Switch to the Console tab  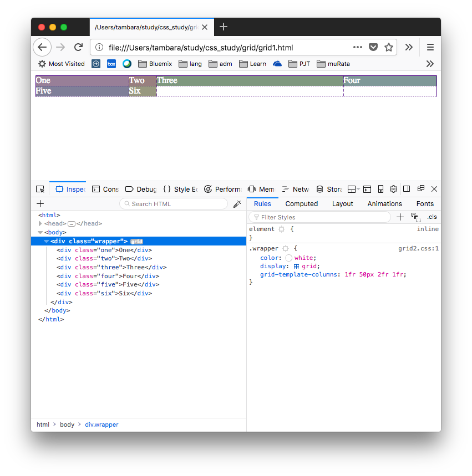point(105,189)
